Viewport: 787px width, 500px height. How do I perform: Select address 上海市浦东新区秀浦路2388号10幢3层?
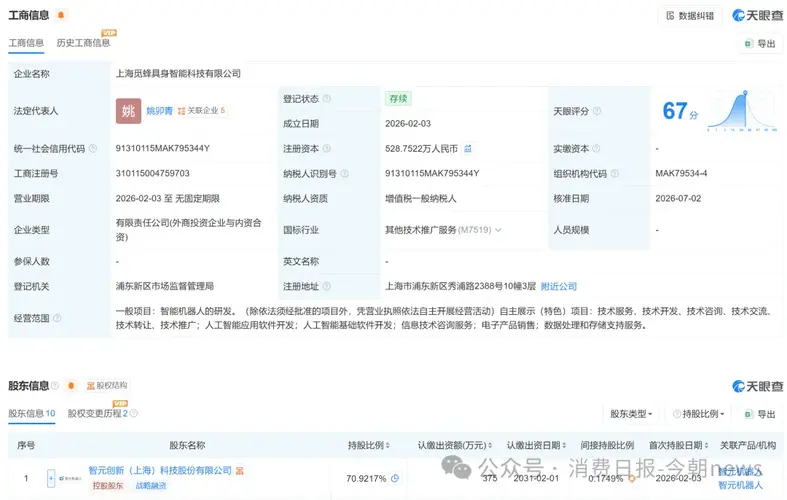point(460,286)
